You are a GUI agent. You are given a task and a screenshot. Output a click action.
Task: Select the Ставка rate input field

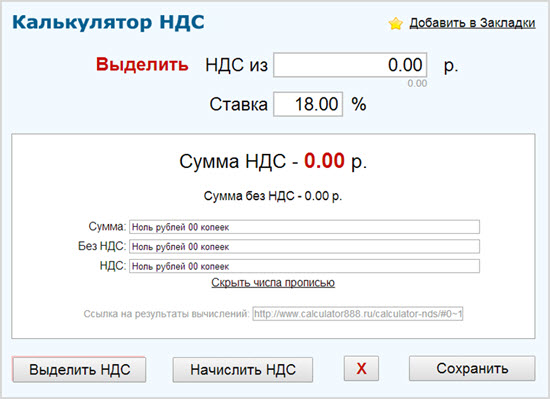(308, 104)
